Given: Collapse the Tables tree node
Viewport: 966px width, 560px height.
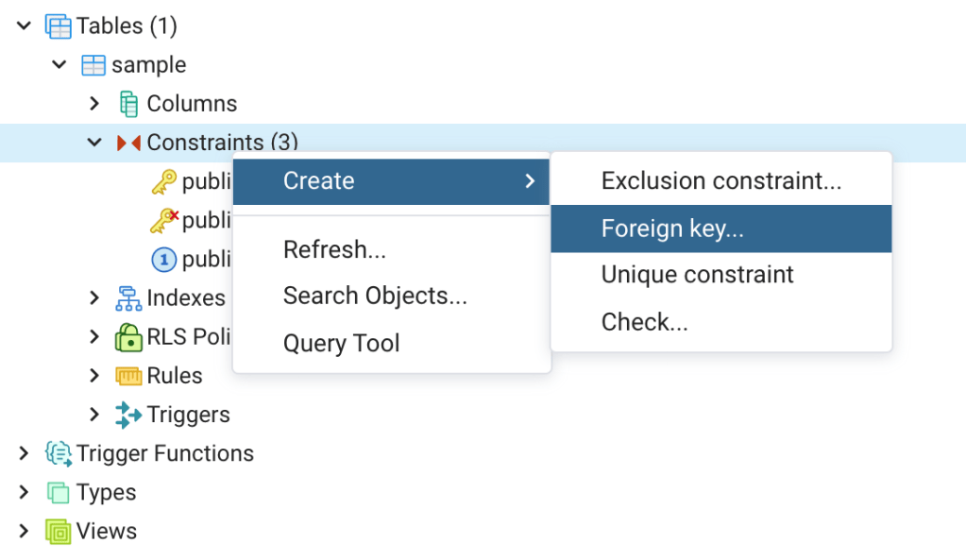Looking at the screenshot, I should tap(24, 26).
